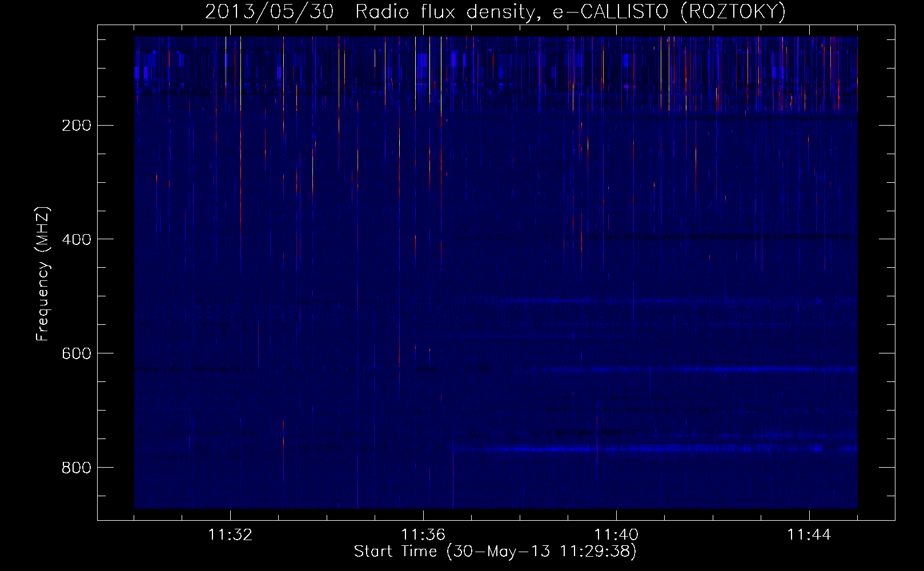
Task: Click the 'Start Time (30-May-13 11:29:38)' axis label
Action: pos(495,552)
